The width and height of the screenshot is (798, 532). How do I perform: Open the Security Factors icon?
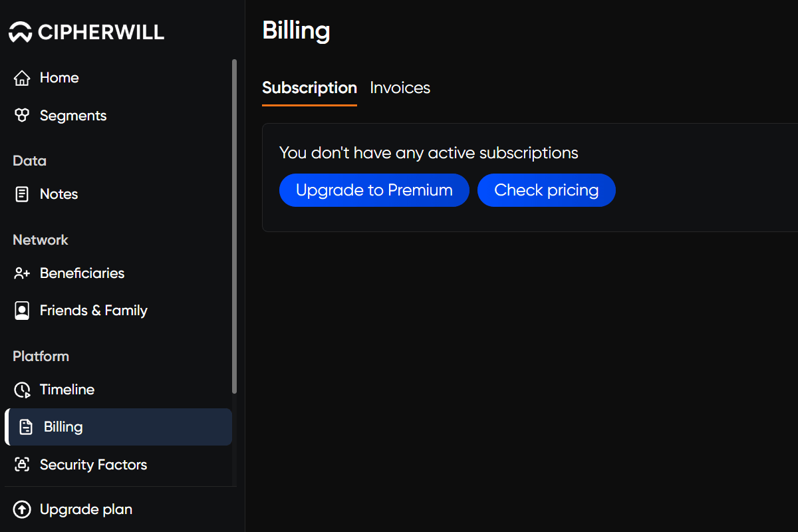tap(22, 465)
